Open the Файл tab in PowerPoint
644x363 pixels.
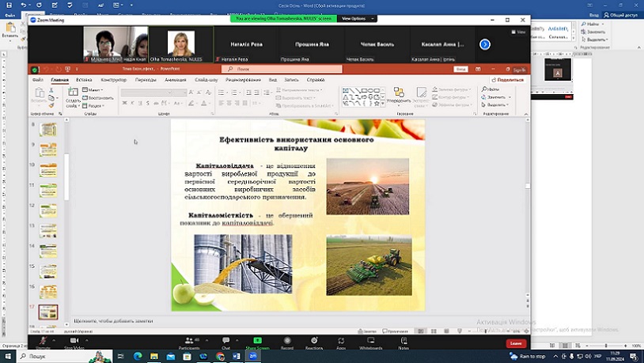(x=38, y=80)
